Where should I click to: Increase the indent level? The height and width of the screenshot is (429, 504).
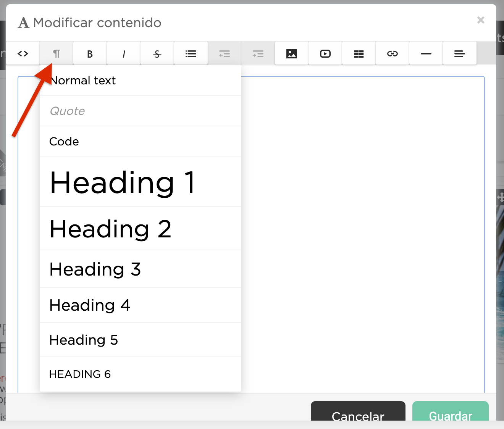[x=258, y=53]
